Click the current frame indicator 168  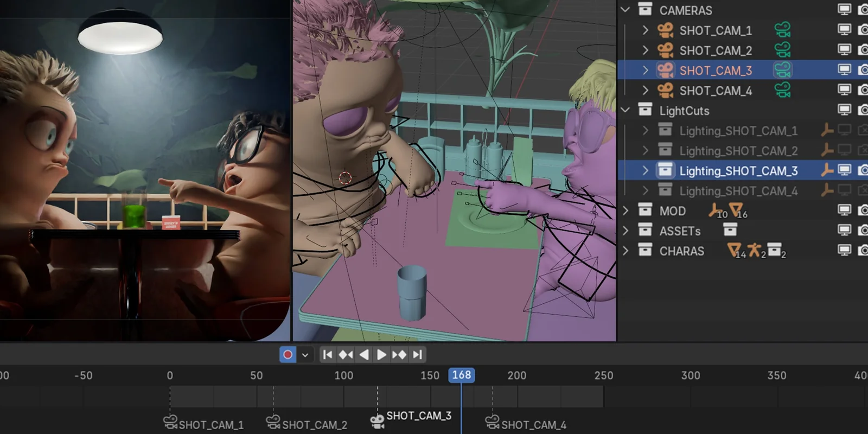coord(462,375)
